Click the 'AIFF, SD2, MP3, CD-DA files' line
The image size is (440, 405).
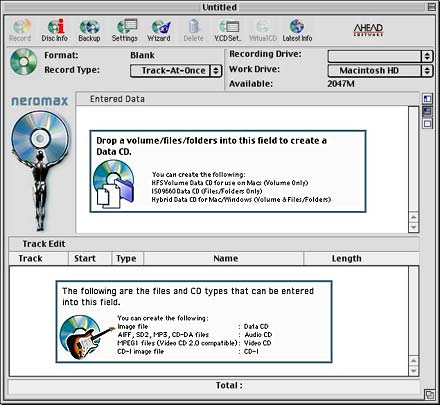[x=163, y=335]
